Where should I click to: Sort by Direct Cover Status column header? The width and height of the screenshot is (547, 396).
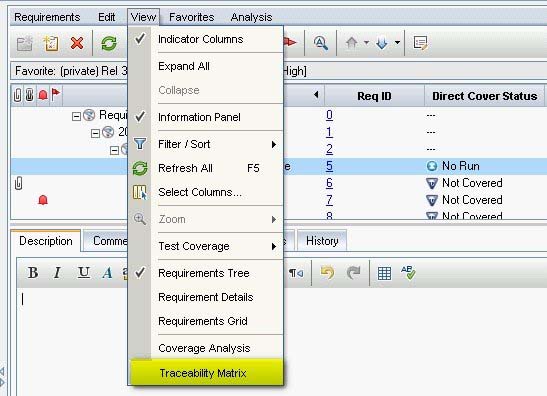coord(485,96)
